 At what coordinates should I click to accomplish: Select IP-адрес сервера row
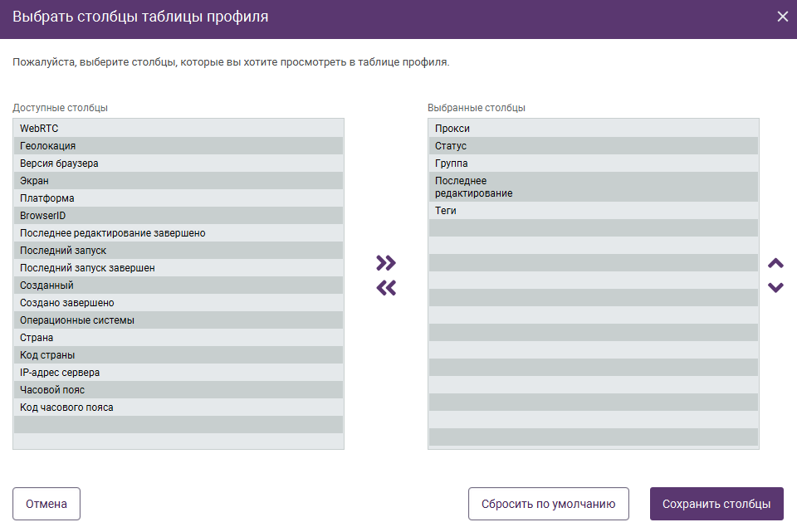point(178,373)
